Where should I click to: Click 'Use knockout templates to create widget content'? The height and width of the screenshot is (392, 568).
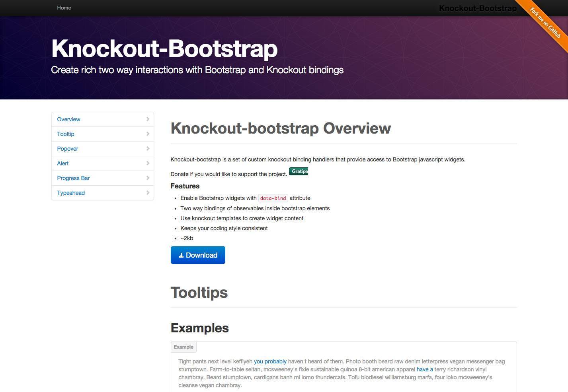242,218
